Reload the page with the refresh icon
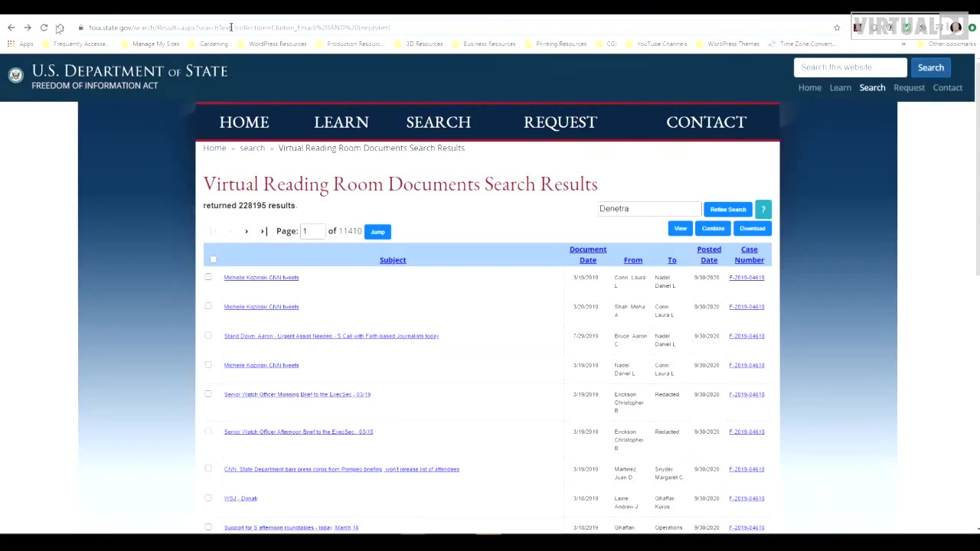 (x=44, y=28)
